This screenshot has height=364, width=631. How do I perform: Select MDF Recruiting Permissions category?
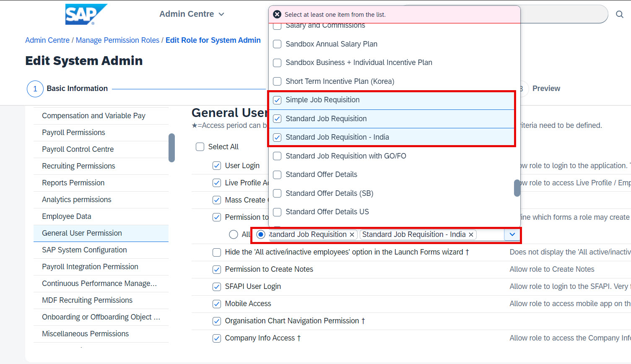point(101,300)
